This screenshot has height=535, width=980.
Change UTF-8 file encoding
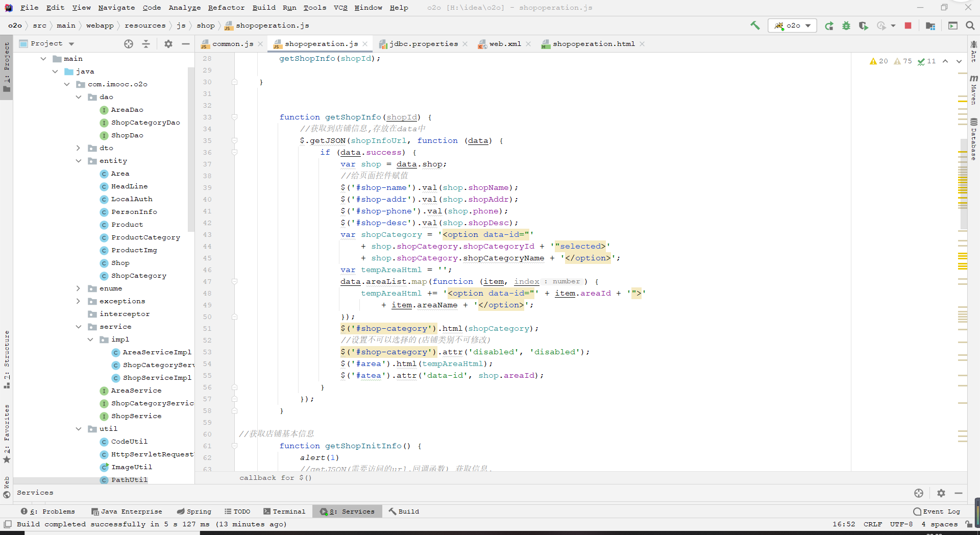(x=901, y=524)
